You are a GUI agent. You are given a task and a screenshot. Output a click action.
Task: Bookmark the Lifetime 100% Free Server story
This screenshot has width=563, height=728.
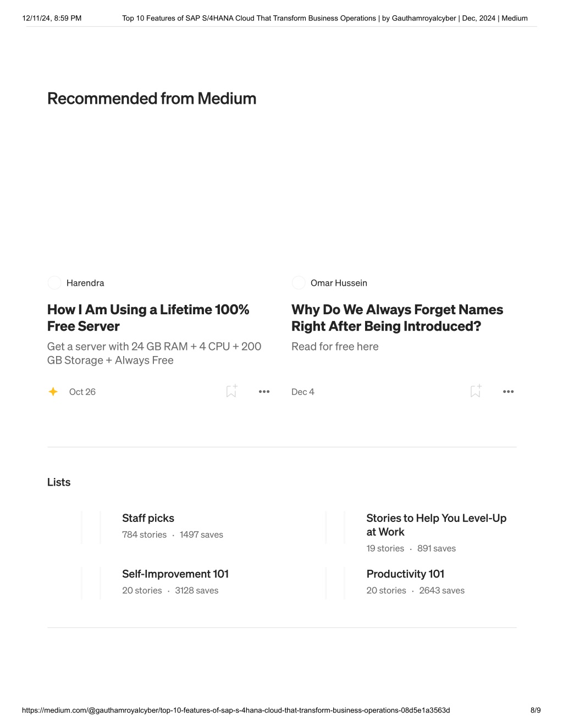[231, 391]
